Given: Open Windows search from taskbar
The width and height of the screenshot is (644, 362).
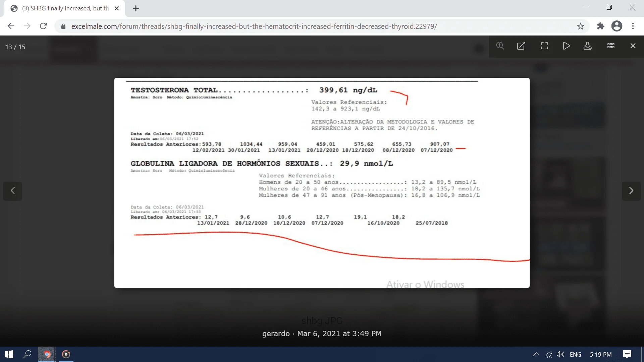Looking at the screenshot, I should point(27,354).
